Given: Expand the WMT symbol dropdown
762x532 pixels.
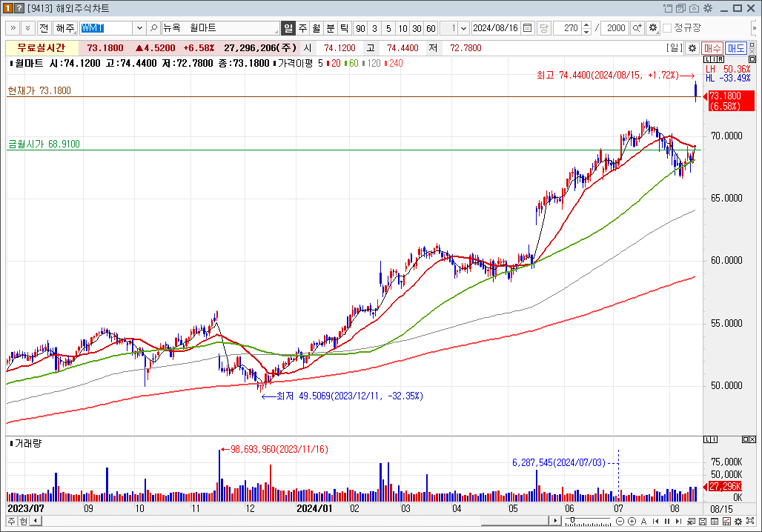Looking at the screenshot, I should (139, 28).
